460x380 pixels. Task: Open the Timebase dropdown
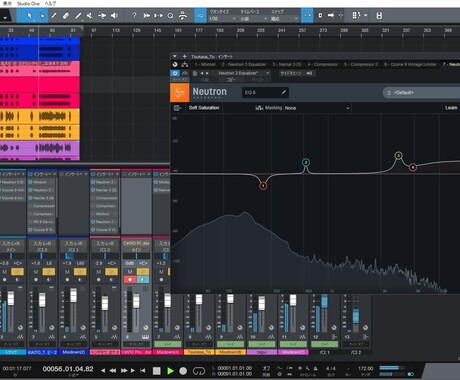point(254,19)
